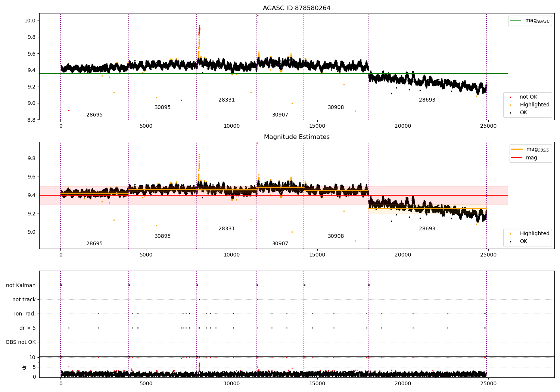This screenshot has height=392, width=560.
Task: Click obsid label 30895 in top plot
Action: click(x=162, y=108)
